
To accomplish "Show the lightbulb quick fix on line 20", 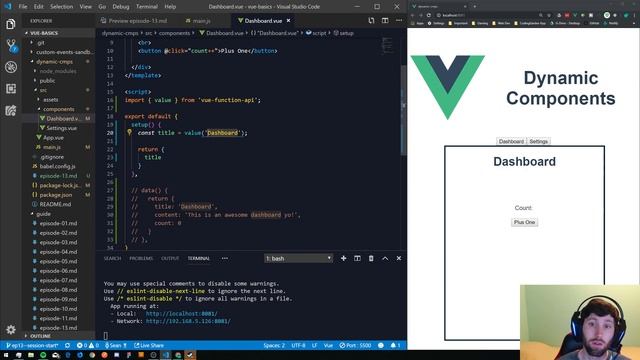I will coord(129,132).
